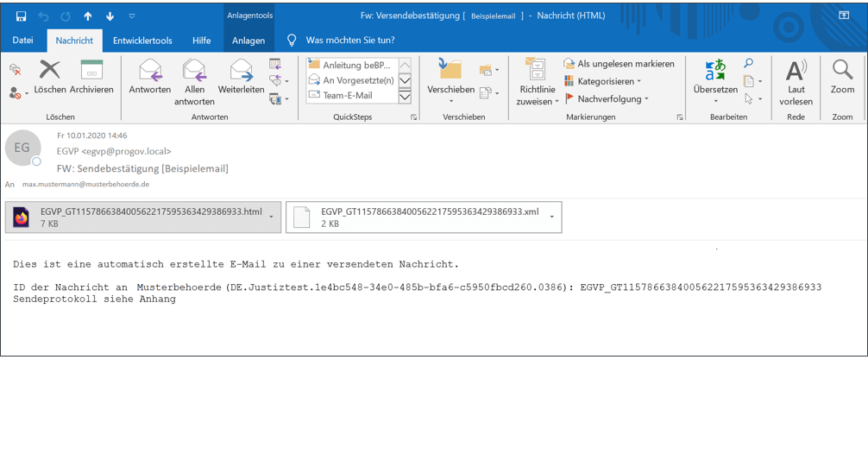
Task: Click Allen antworten reply-all icon
Action: point(194,71)
